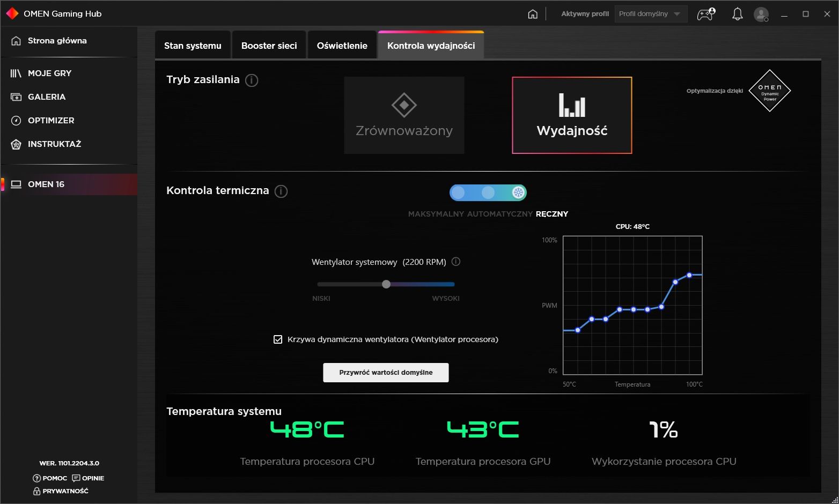
Task: Click the last fan curve point on the graph
Action: click(x=689, y=275)
